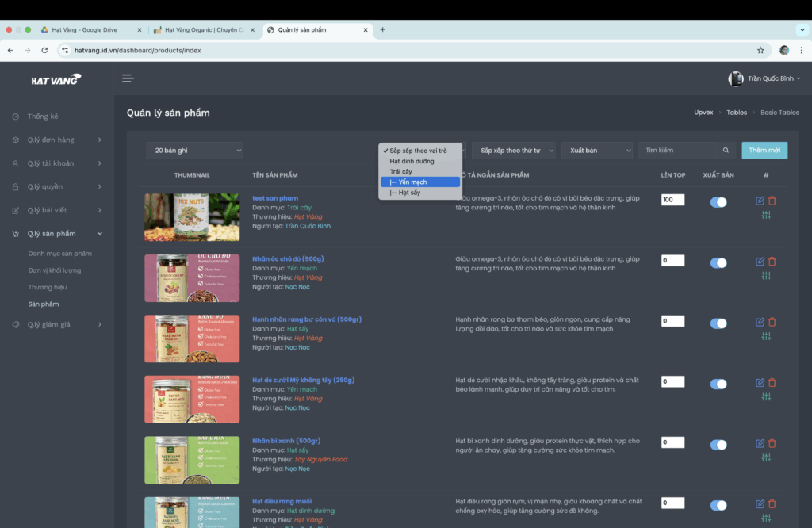Disable publish toggle for Nhân óc chó đỏ

point(718,263)
